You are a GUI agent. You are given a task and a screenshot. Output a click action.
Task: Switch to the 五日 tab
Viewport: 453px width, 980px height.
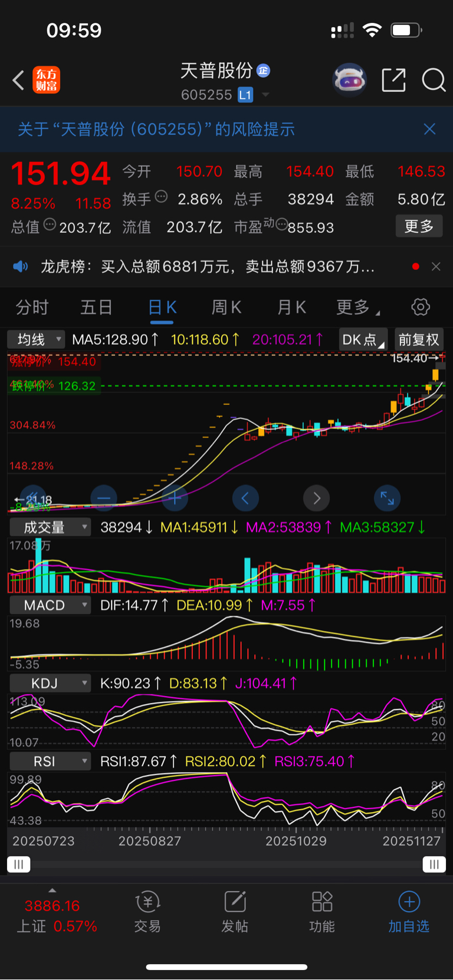tap(97, 307)
